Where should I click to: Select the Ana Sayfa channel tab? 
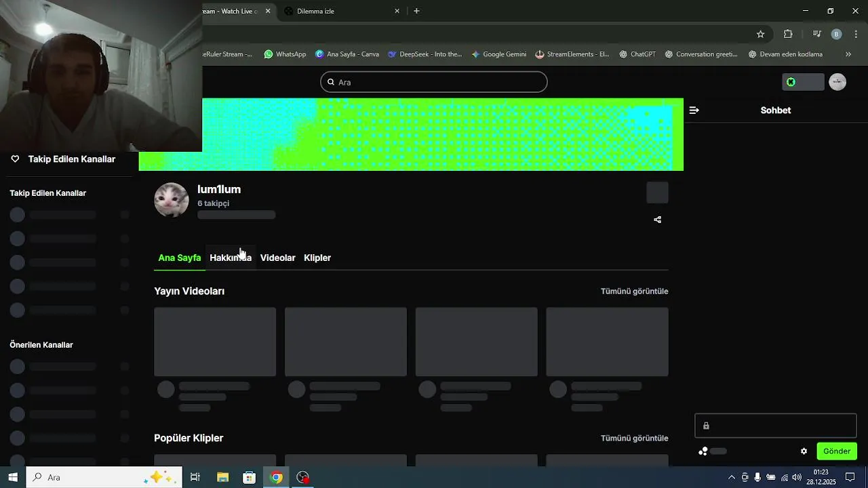tap(180, 258)
